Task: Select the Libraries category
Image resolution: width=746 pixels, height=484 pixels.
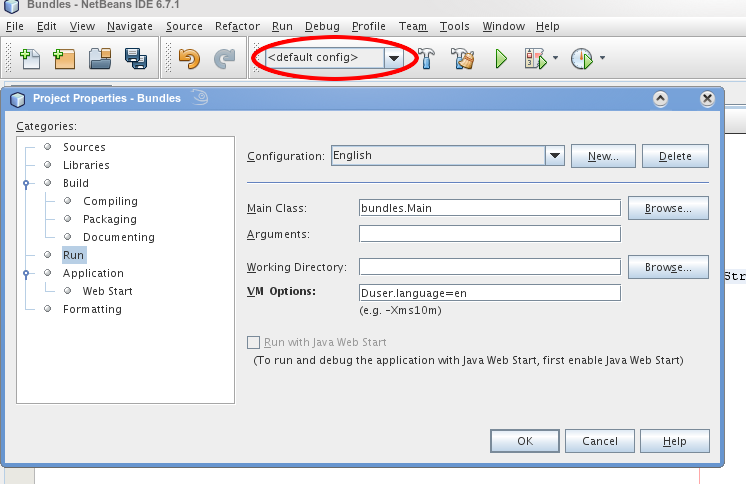Action: click(x=86, y=165)
